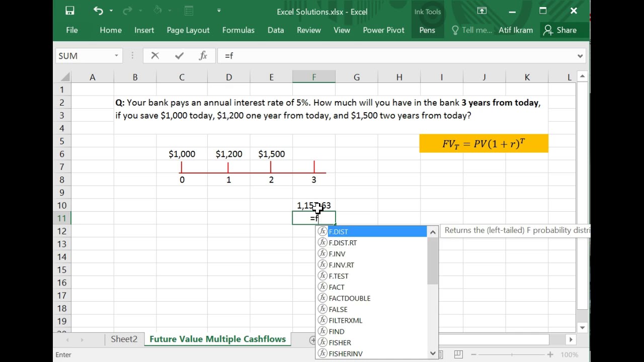
Task: Add a new sheet with plus icon
Action: click(x=312, y=340)
